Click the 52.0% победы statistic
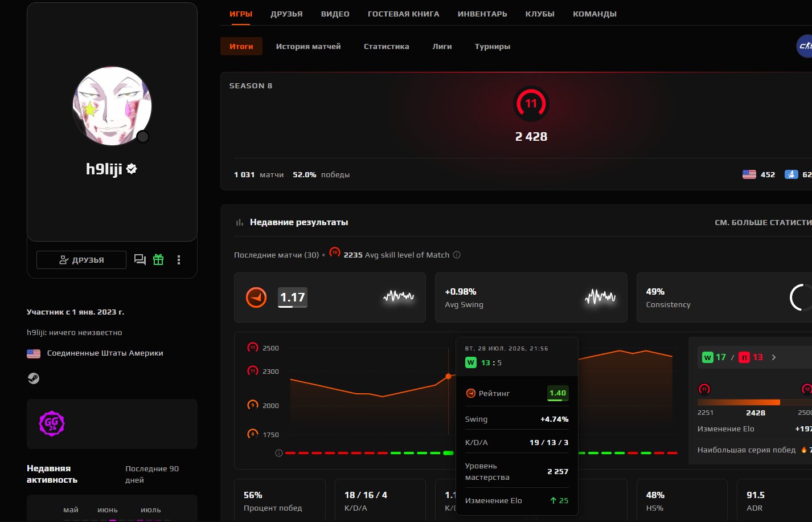The width and height of the screenshot is (812, 522). tap(321, 174)
